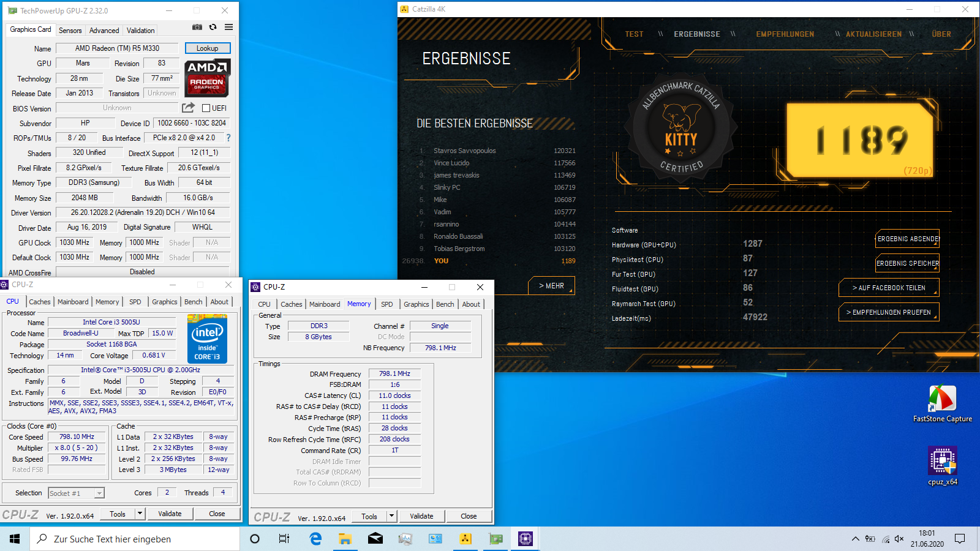Select Catzilla ÜBER menu
980x551 pixels.
pos(941,34)
